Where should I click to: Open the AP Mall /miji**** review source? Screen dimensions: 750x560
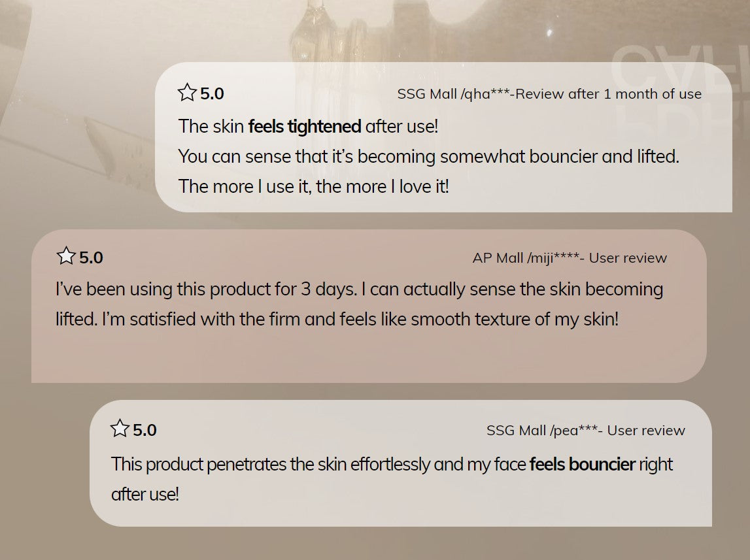[x=569, y=258]
